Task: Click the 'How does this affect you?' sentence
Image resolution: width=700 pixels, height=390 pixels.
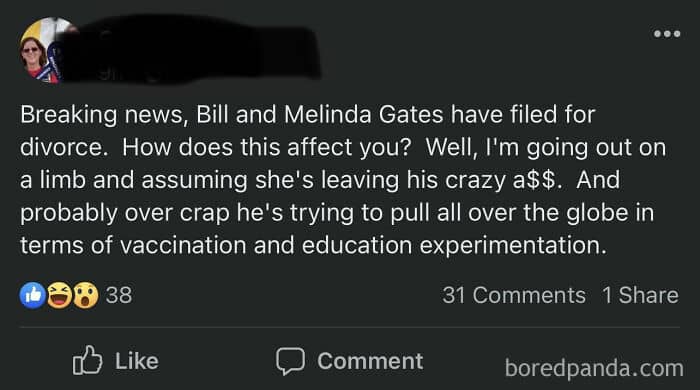Action: 266,147
